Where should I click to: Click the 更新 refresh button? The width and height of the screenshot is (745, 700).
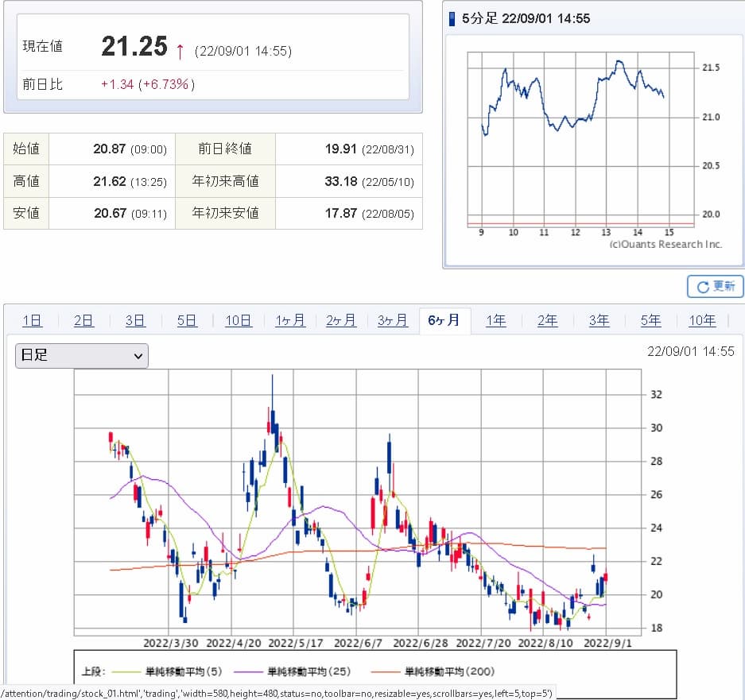click(715, 287)
